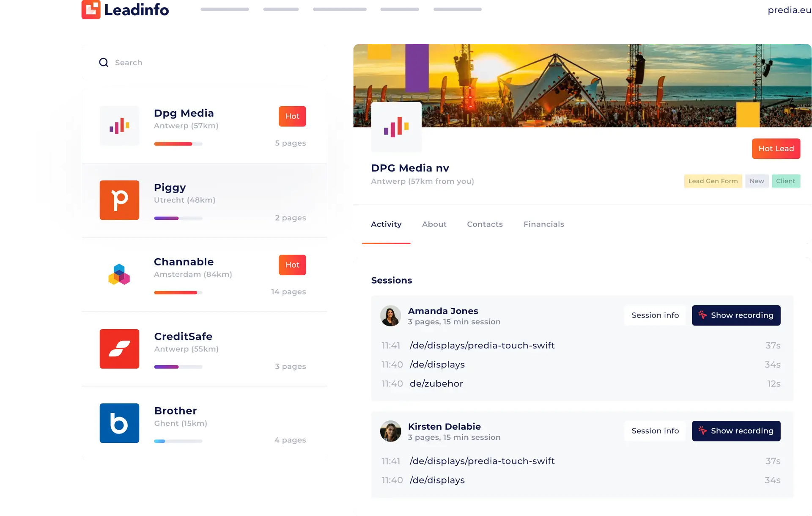Screen dimensions: 812x516
Task: Click the Lead Gen Form tag
Action: pos(713,181)
